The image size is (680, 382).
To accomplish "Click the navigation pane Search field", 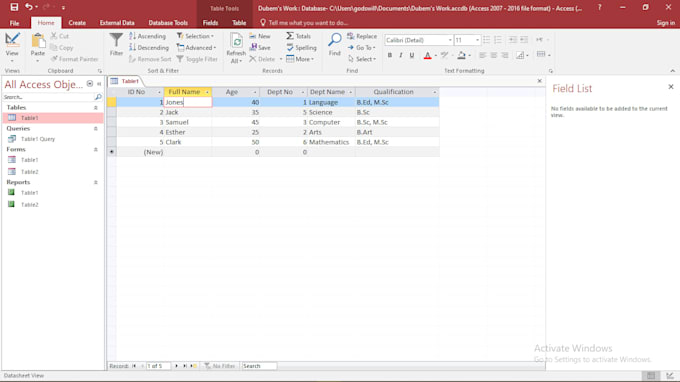I will pyautogui.click(x=48, y=97).
